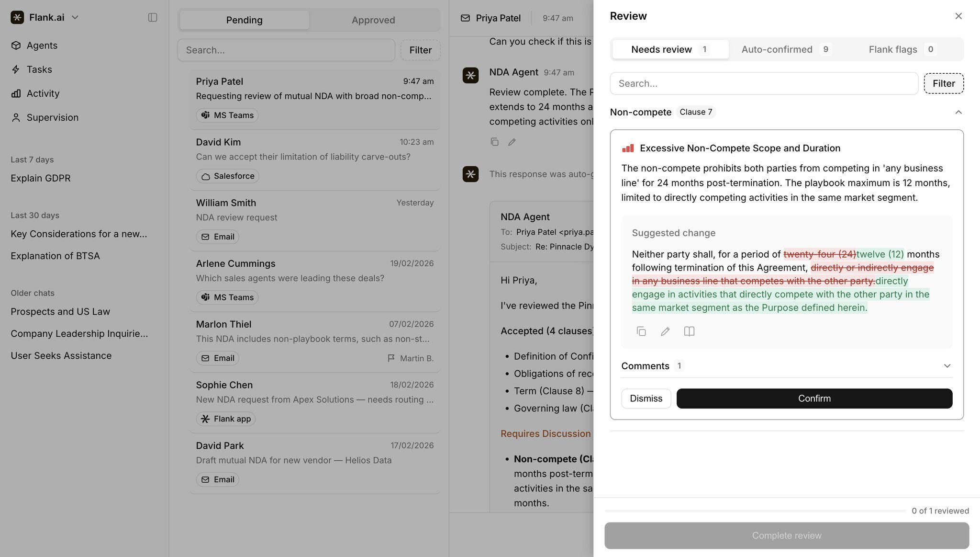Select Sophie Chen's Apex Solutions request
980x557 pixels.
coord(315,403)
